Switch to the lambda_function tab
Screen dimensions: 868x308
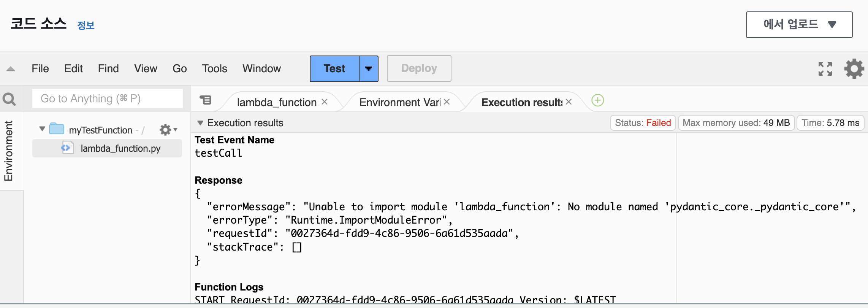tap(277, 102)
